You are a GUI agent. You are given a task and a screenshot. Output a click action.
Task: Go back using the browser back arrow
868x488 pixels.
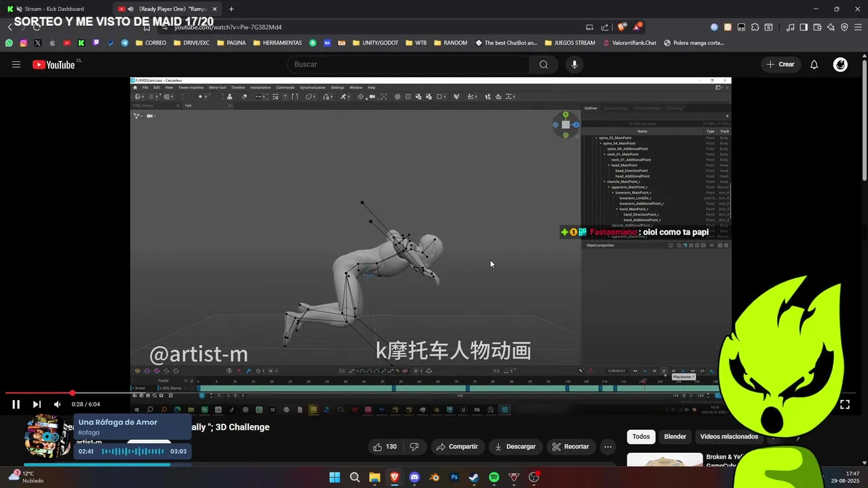(x=9, y=27)
